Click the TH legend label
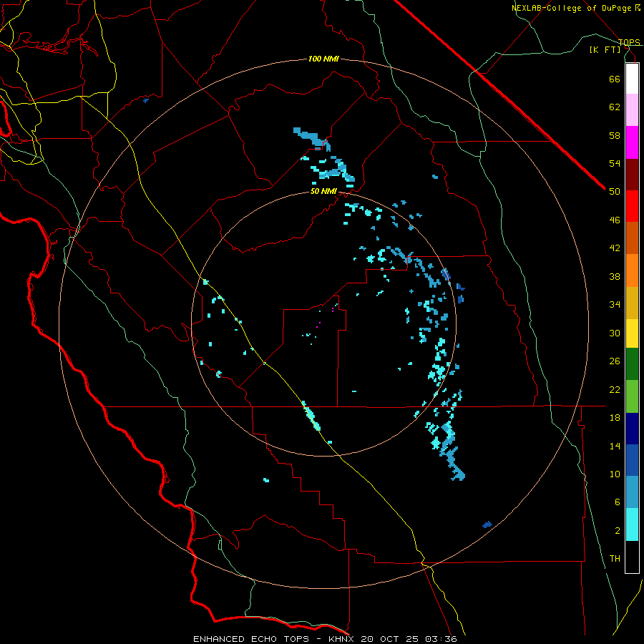Screen dimensions: 644x644 pyautogui.click(x=615, y=559)
